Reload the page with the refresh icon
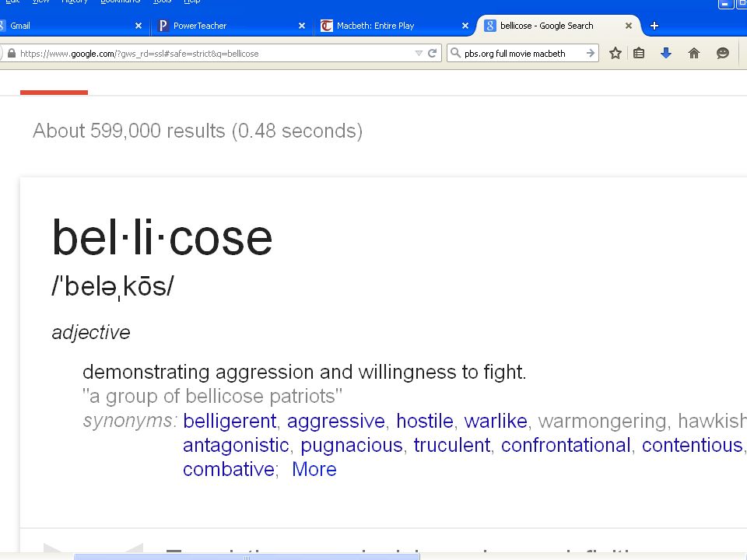 [x=432, y=54]
